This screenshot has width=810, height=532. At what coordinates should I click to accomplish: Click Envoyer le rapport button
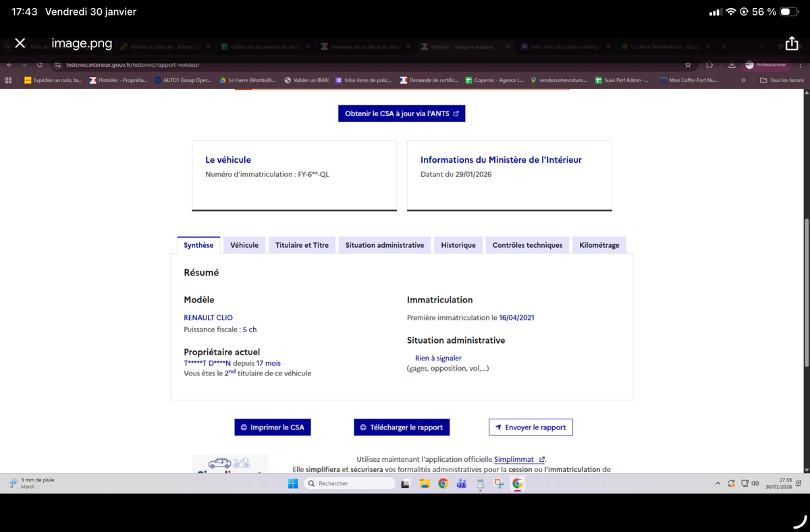click(x=531, y=427)
